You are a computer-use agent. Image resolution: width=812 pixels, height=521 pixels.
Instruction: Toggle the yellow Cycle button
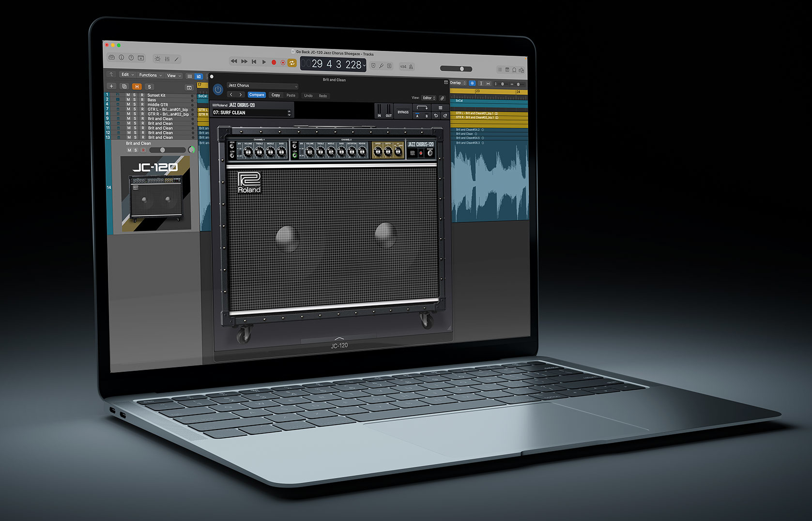pos(292,63)
